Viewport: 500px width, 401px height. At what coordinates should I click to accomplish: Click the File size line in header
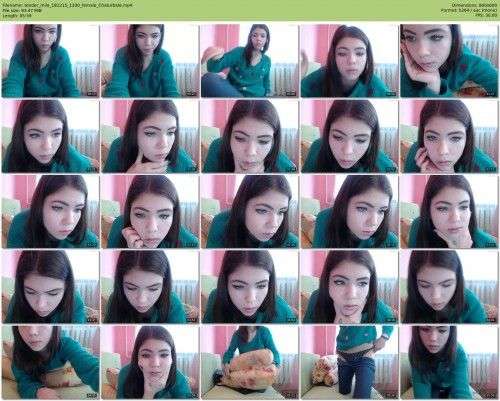[22, 11]
